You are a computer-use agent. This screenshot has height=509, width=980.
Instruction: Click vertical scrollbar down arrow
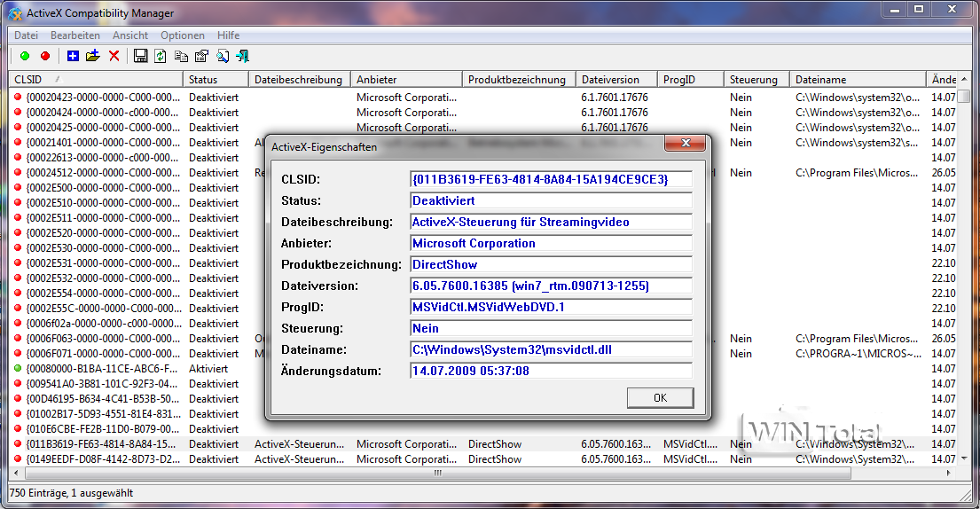[x=964, y=459]
